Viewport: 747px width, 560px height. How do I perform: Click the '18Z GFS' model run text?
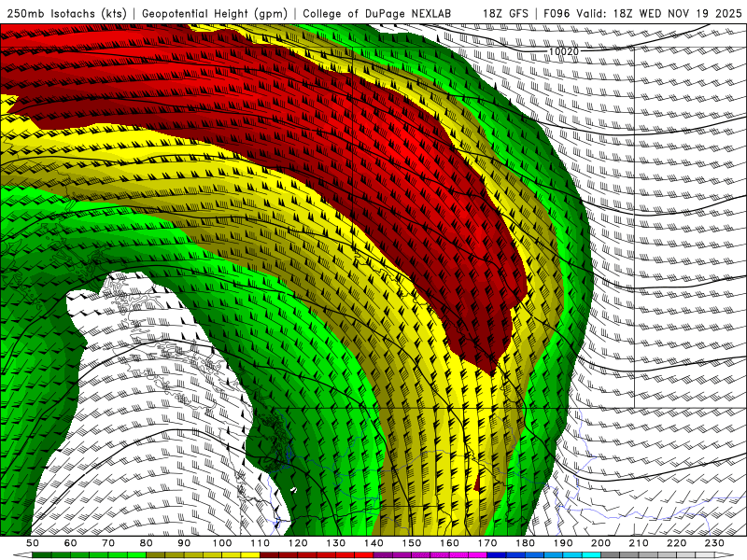point(505,14)
